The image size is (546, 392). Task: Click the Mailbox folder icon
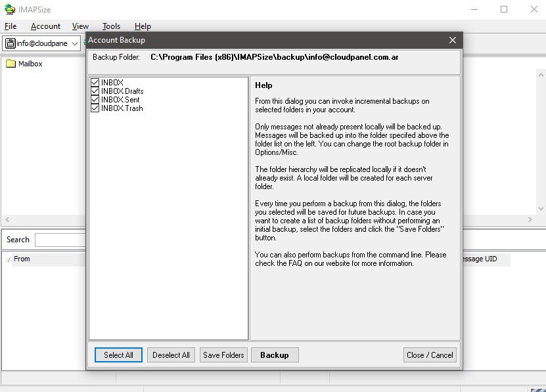(11, 64)
